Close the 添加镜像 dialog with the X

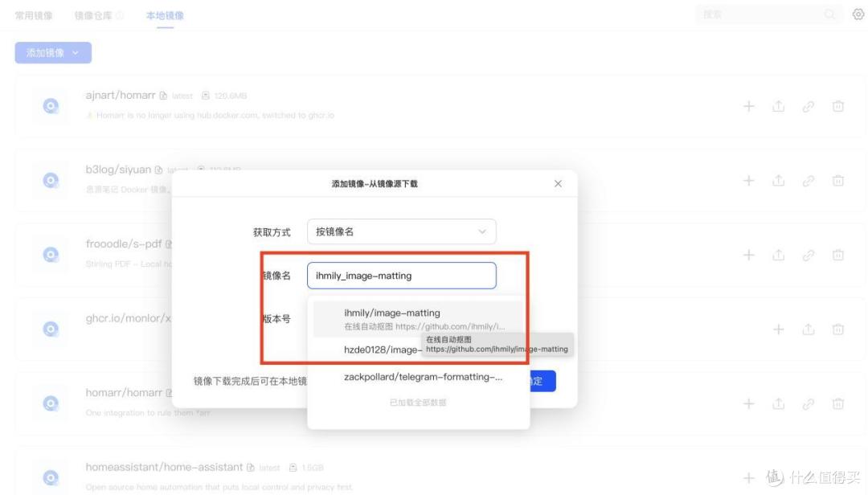tap(558, 184)
